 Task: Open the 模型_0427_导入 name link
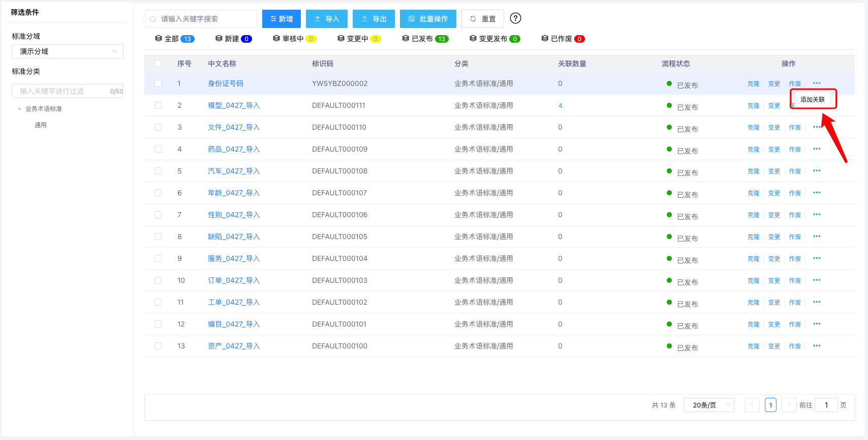pos(234,105)
